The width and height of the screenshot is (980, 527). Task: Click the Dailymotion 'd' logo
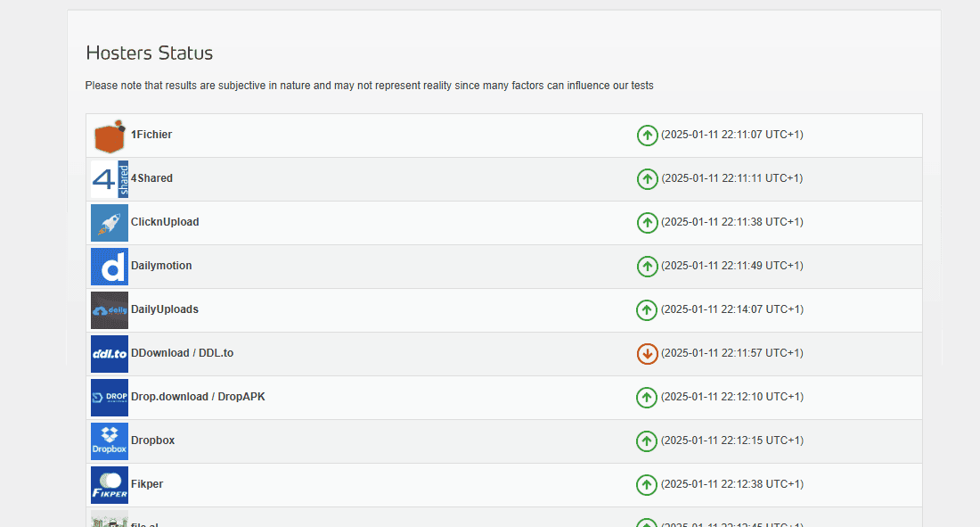click(x=110, y=267)
